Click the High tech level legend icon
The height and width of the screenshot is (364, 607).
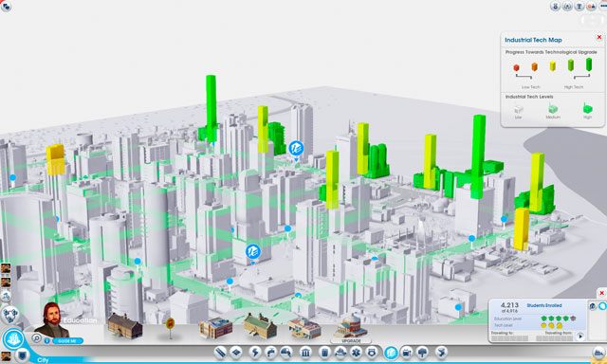pos(588,108)
